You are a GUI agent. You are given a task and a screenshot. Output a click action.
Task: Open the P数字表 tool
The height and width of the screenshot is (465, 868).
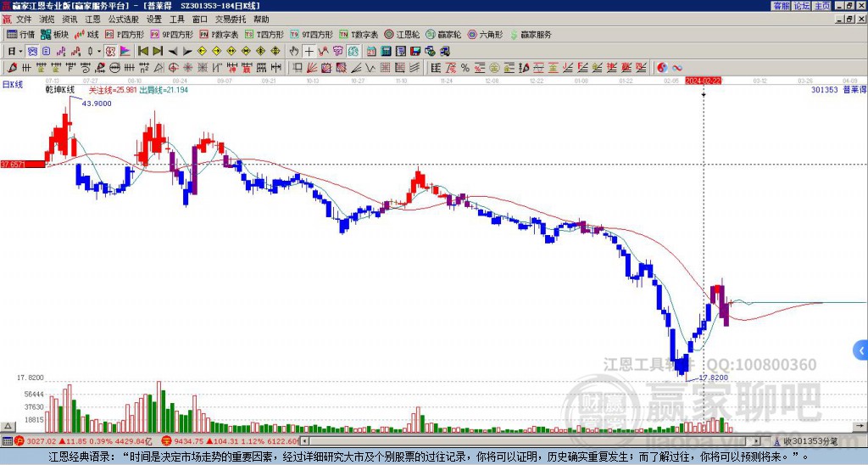tap(220, 34)
